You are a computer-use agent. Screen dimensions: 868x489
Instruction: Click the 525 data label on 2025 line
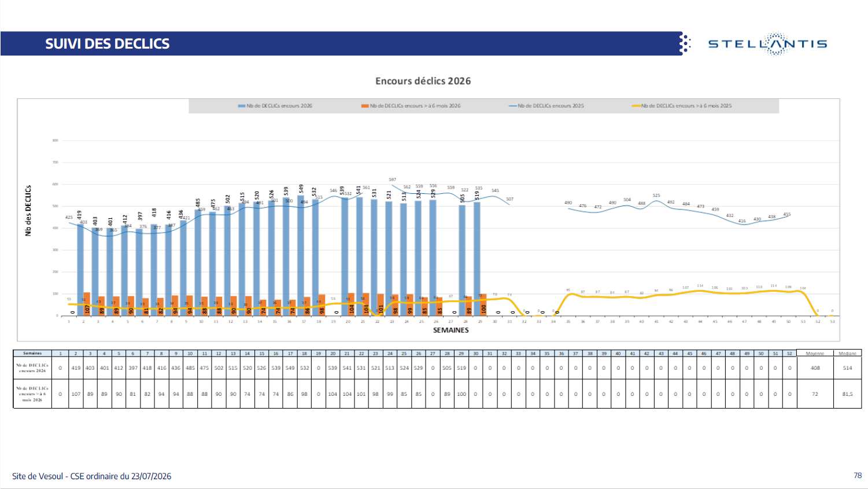[656, 196]
